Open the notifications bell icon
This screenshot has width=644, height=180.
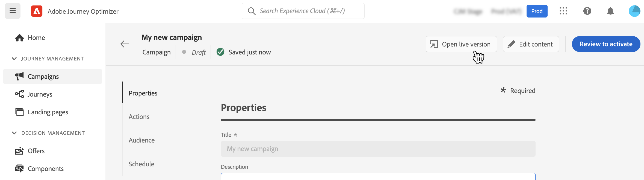pyautogui.click(x=610, y=11)
